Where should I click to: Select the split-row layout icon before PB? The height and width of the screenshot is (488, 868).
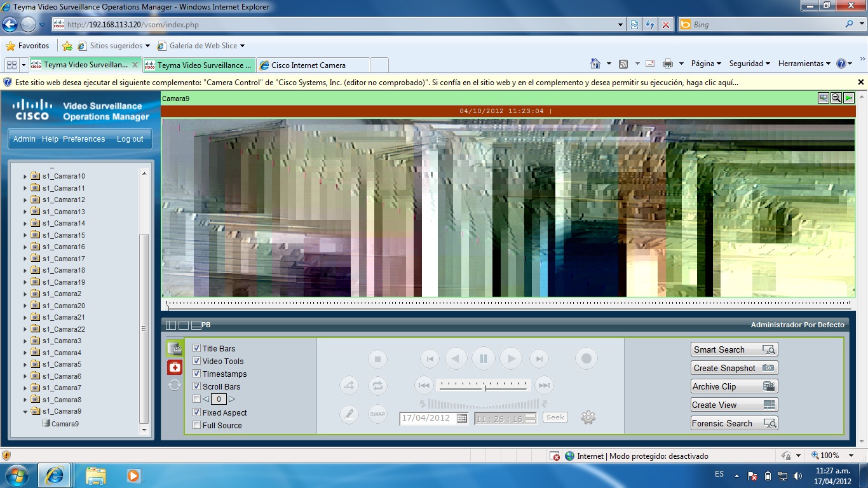[196, 325]
